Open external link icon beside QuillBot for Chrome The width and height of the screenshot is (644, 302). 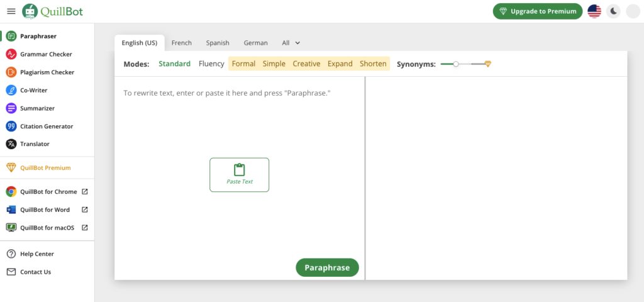pos(85,191)
